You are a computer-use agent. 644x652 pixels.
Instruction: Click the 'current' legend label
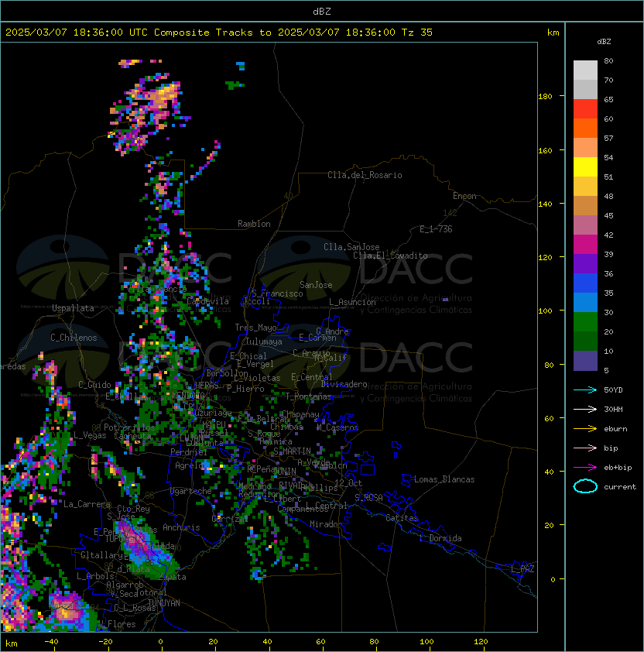620,486
